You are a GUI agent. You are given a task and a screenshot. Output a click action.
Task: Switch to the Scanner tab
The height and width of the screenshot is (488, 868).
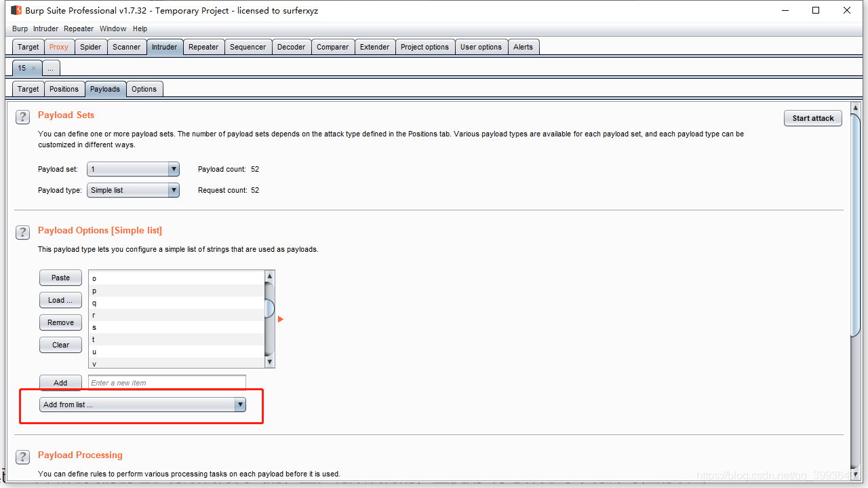tap(127, 47)
